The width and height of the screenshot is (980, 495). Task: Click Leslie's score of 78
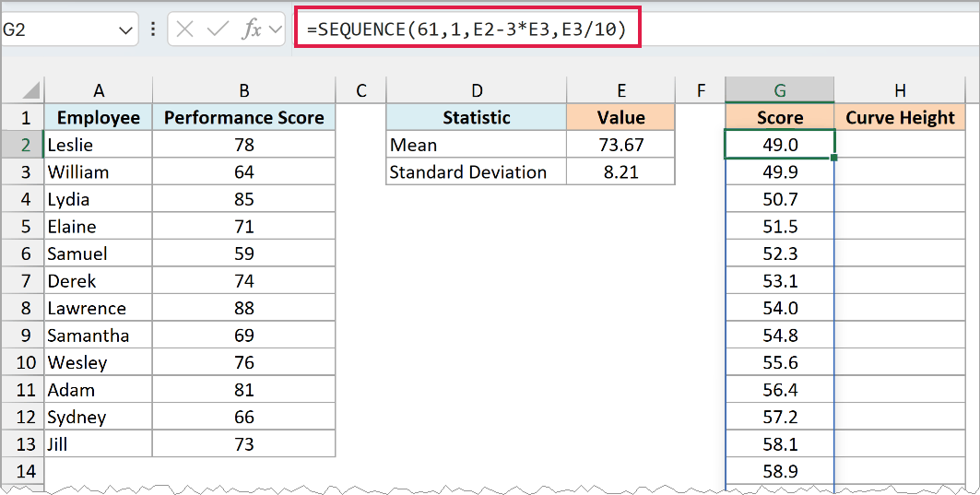coord(243,145)
